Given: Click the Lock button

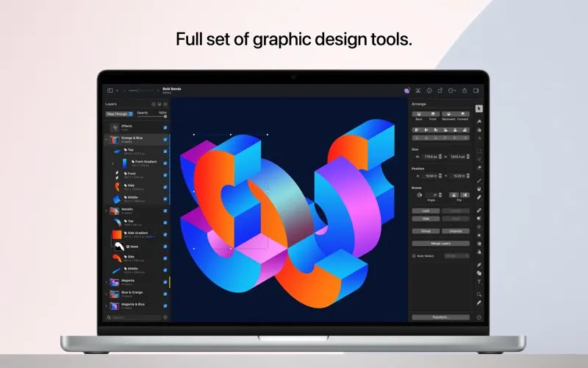Looking at the screenshot, I should 426,211.
